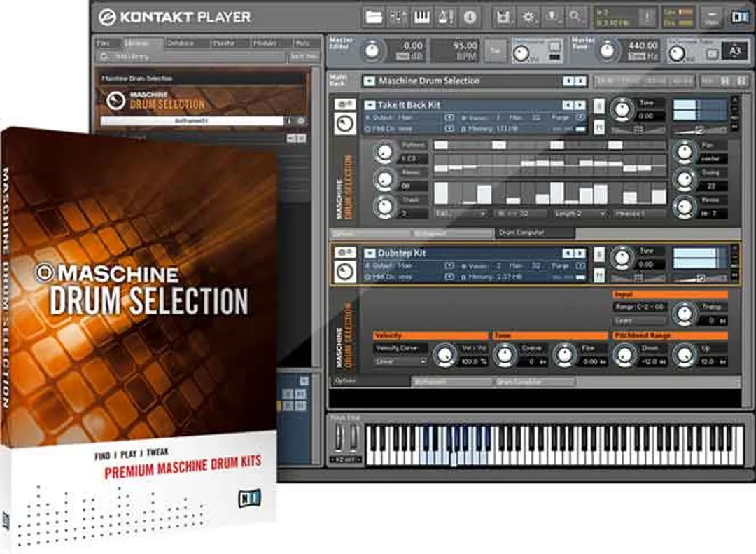Expand the Maschine Drum Selection header dropdown arrow
This screenshot has width=756, height=554.
[x=369, y=81]
